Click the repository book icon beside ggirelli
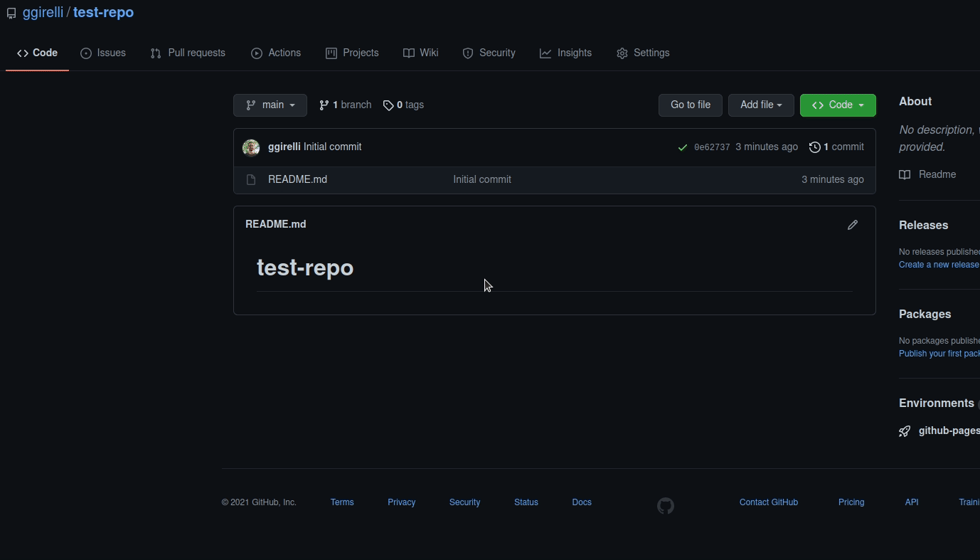This screenshot has height=560, width=980. click(x=11, y=14)
